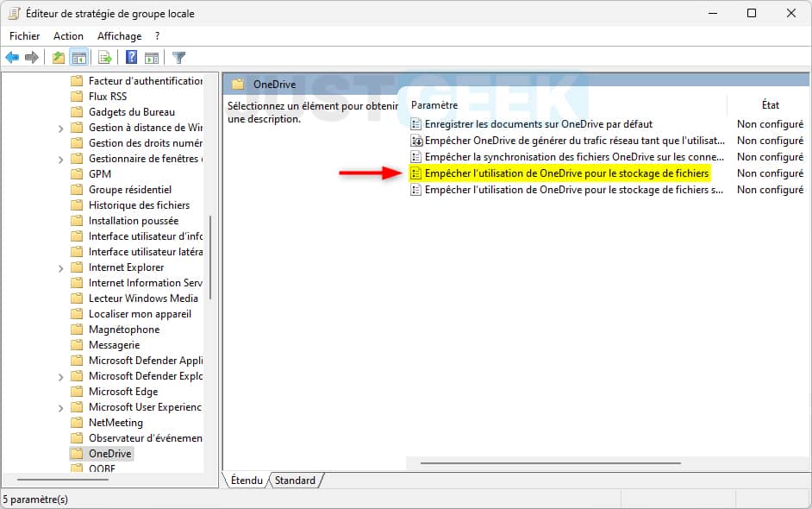Select Interface utilisateur latérale folder

[146, 252]
